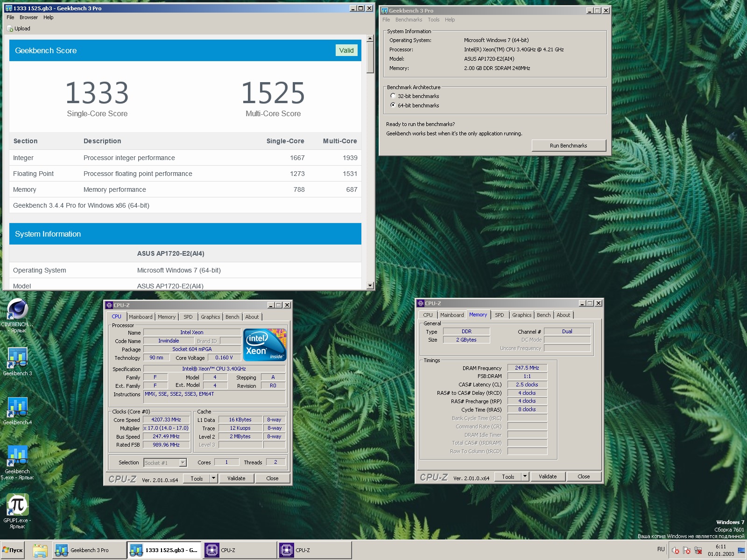This screenshot has height=560, width=747.
Task: Open the Geekbench 3 desktop shortcut
Action: pyautogui.click(x=17, y=362)
